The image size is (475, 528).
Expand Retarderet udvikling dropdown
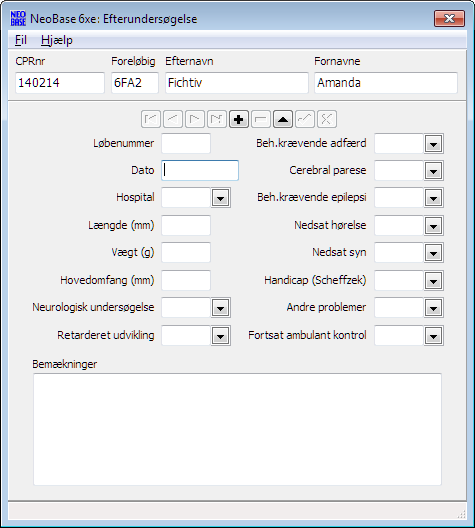pyautogui.click(x=220, y=336)
